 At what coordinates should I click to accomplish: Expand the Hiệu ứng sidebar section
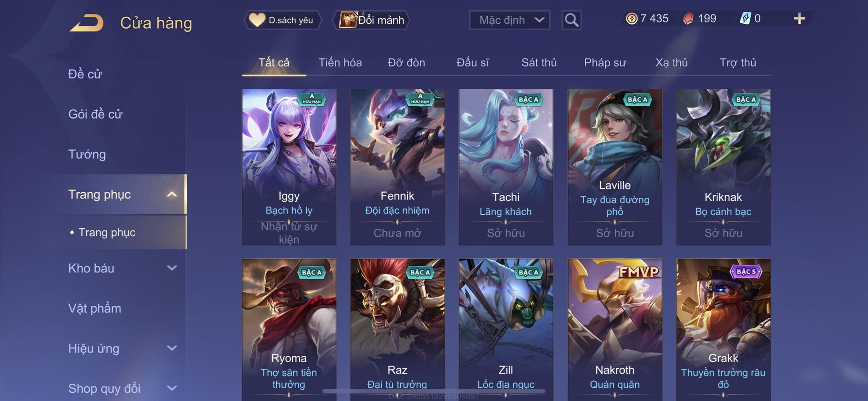(172, 348)
